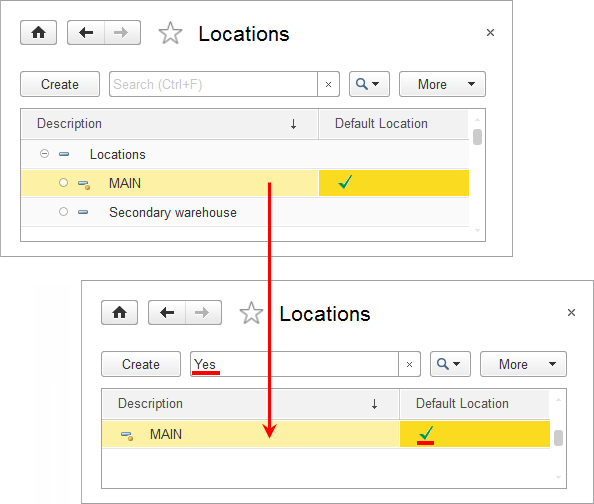Click forward arrow in upper Locations window

pos(122,33)
